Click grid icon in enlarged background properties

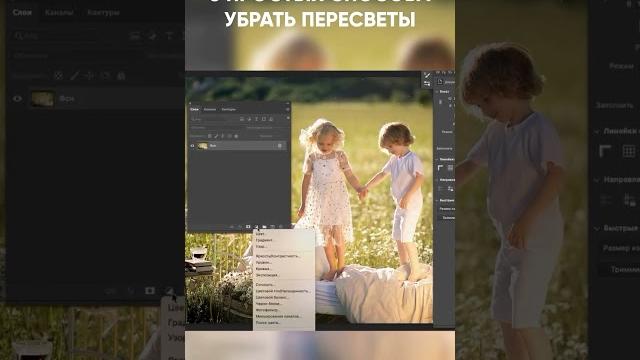point(629,151)
